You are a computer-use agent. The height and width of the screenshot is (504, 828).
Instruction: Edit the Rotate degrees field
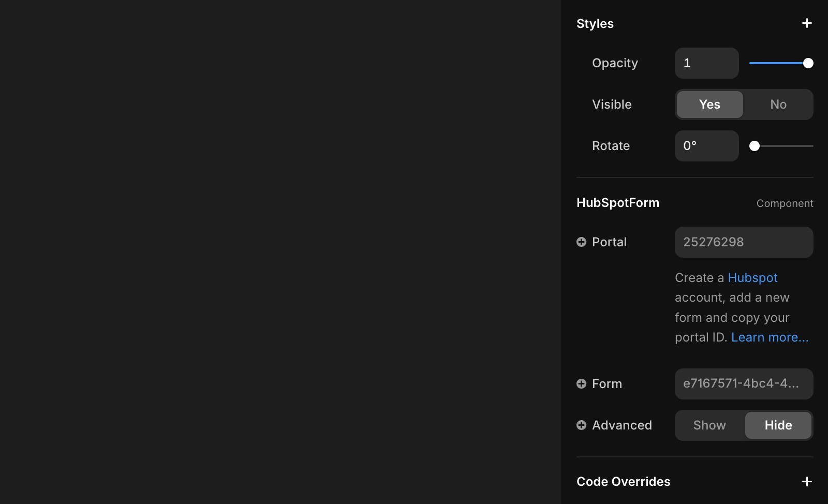(x=706, y=145)
